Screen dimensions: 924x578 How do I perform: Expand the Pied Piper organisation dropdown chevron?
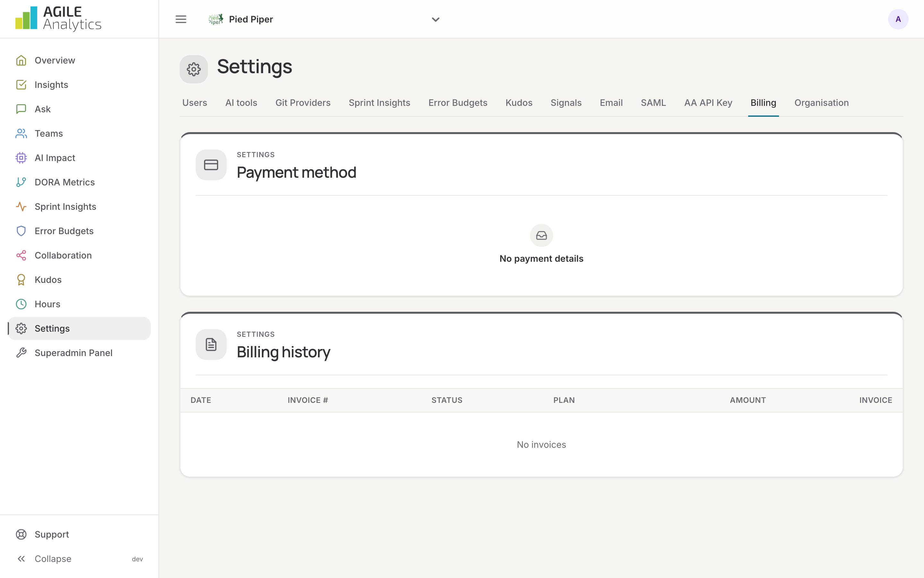[x=435, y=19]
